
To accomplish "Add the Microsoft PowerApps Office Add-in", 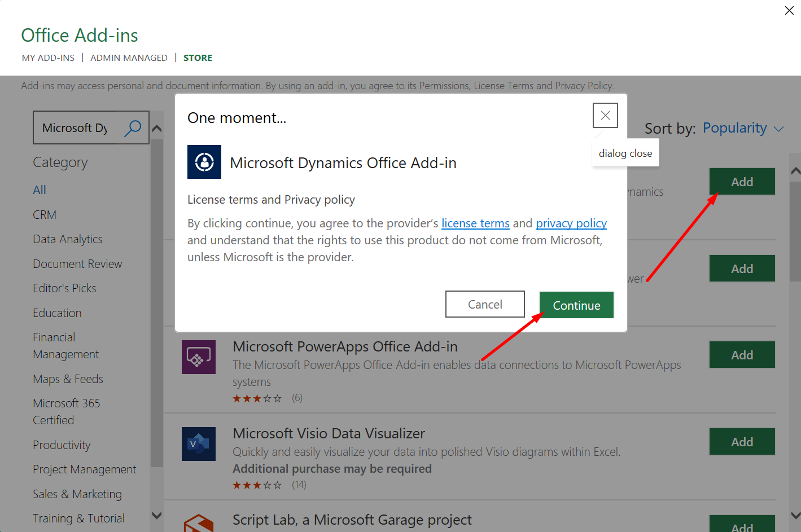I will [x=742, y=355].
